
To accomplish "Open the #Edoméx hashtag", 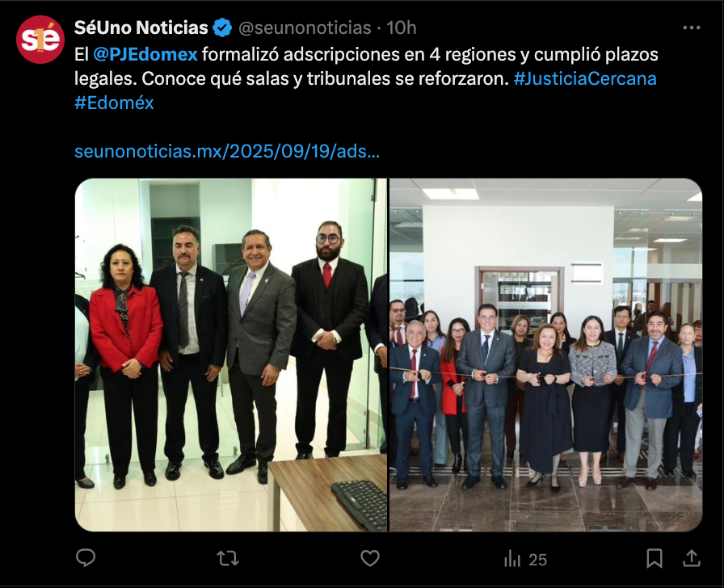I will 114,103.
